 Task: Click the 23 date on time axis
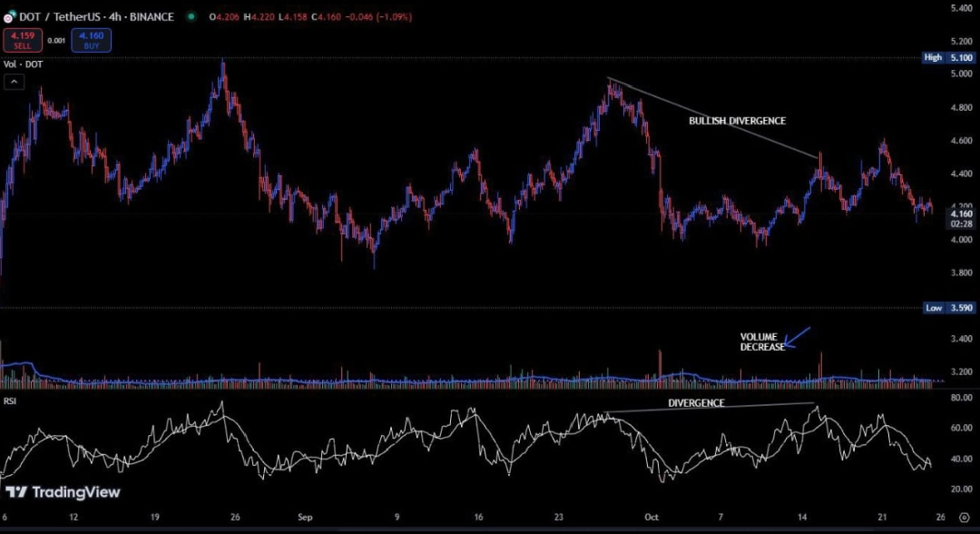pos(558,518)
